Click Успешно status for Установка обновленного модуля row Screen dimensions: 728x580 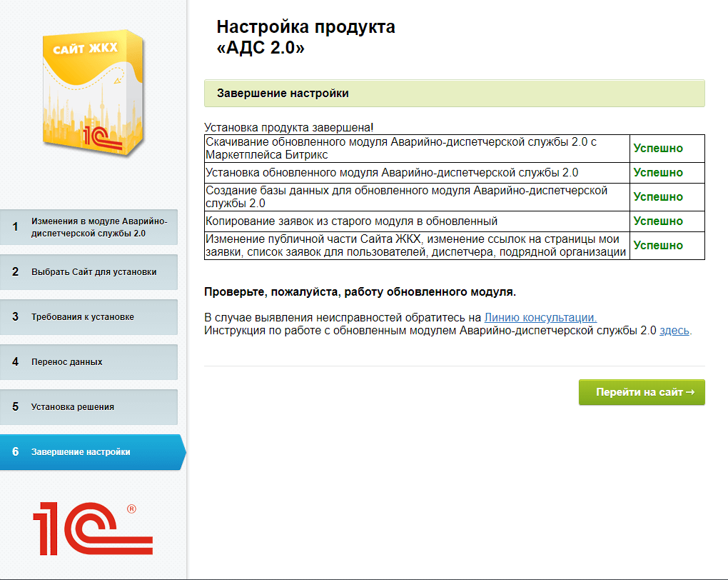pos(658,173)
